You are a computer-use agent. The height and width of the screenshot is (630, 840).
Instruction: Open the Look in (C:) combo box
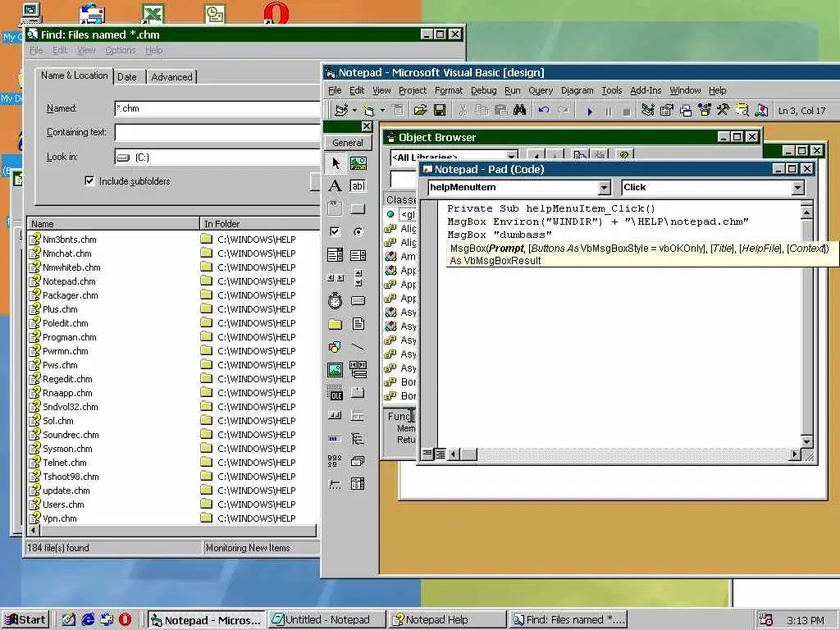coord(217,157)
